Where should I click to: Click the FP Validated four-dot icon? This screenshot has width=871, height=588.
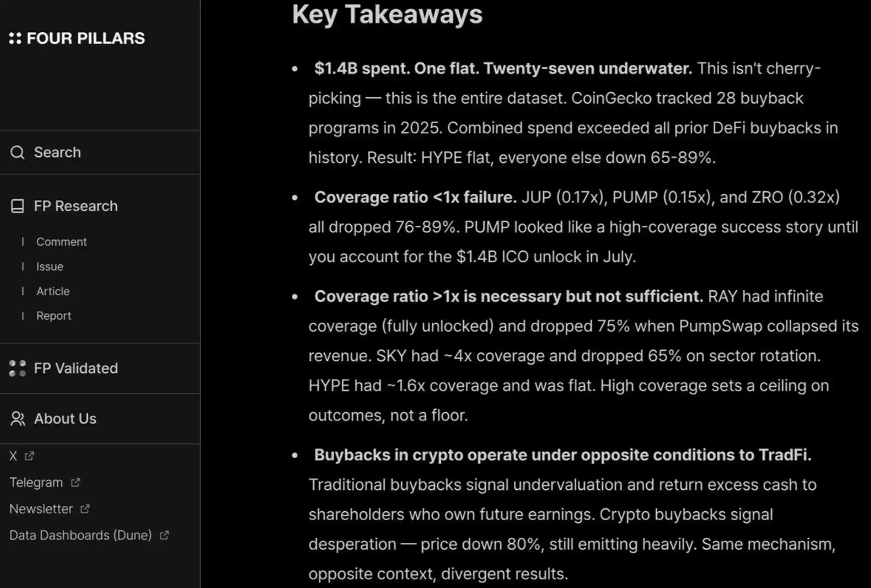18,368
